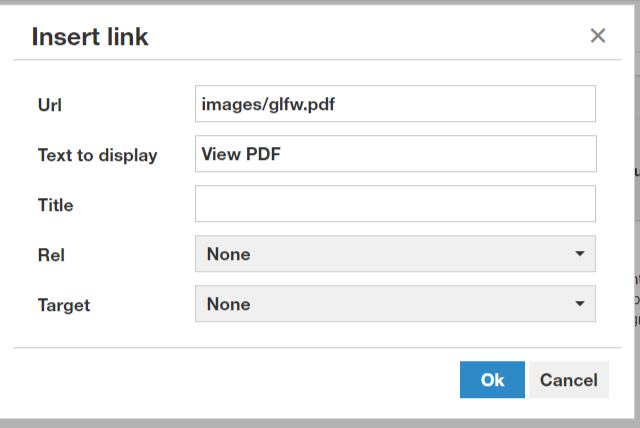Click the Title label
The width and height of the screenshot is (640, 428).
pos(56,205)
